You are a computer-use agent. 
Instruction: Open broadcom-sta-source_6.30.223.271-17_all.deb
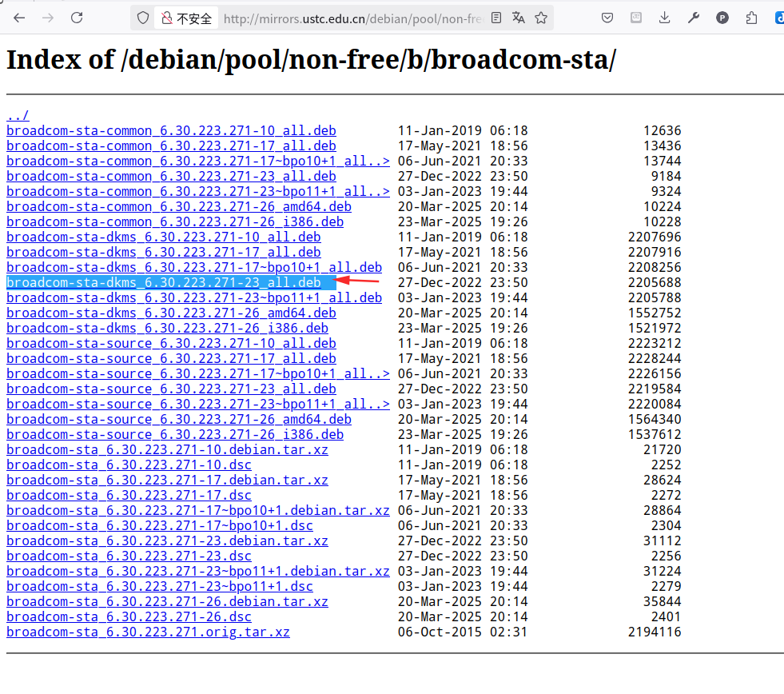(x=171, y=359)
